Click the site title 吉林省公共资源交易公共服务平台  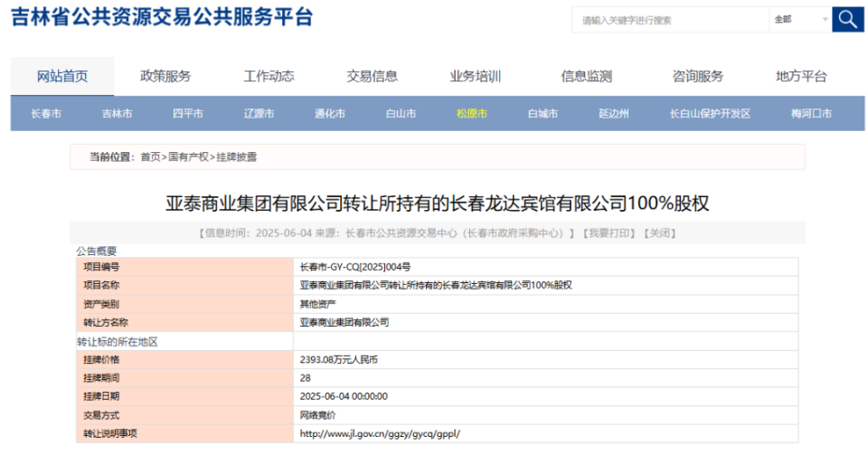(162, 16)
